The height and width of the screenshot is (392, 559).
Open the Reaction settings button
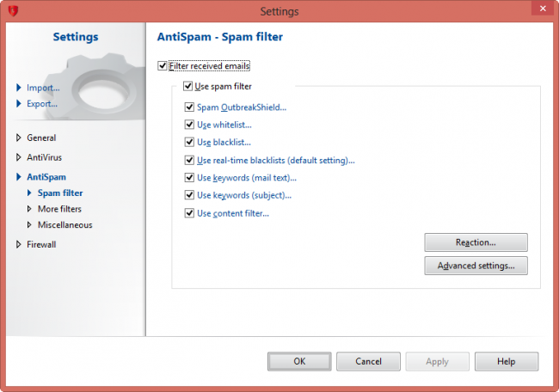point(476,242)
